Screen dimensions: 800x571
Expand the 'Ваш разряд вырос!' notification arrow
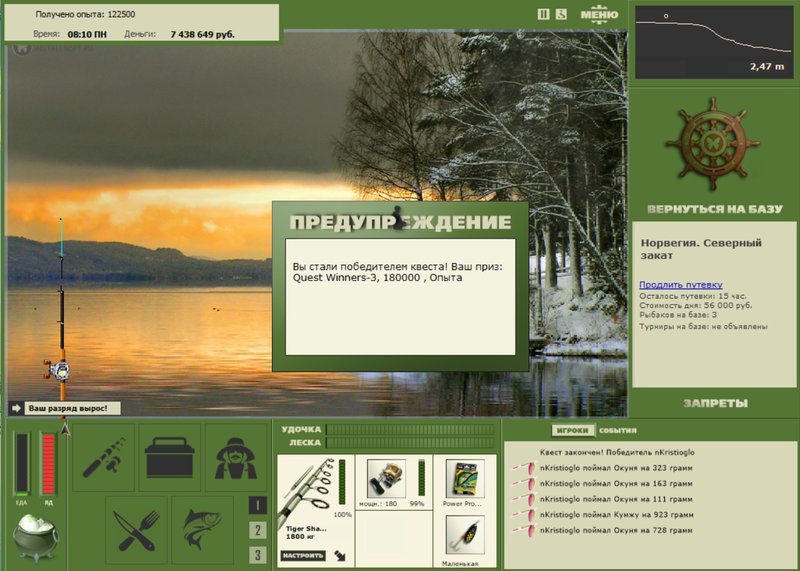(x=16, y=408)
